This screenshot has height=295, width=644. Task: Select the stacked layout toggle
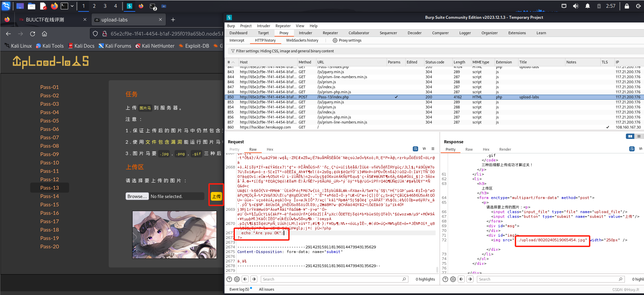pyautogui.click(x=639, y=136)
